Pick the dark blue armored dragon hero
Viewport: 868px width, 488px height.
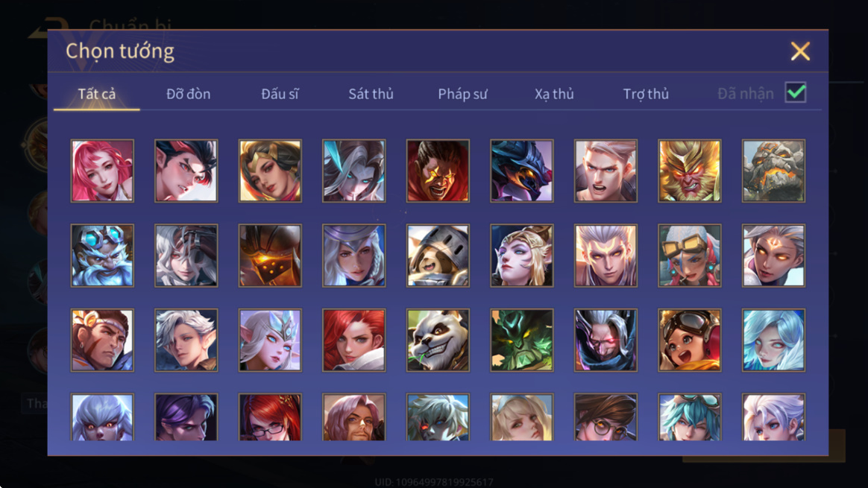click(521, 171)
